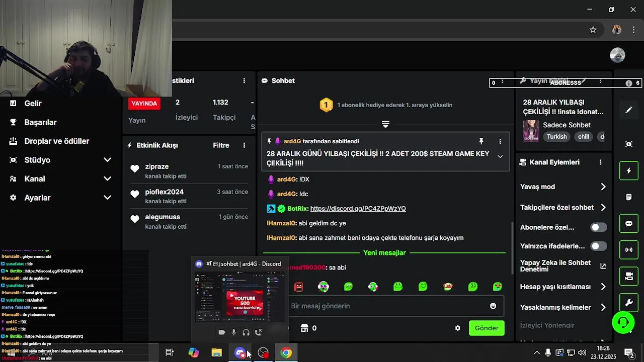Open chat settings gear next to Gönder
This screenshot has height=362, width=644.
[x=457, y=328]
